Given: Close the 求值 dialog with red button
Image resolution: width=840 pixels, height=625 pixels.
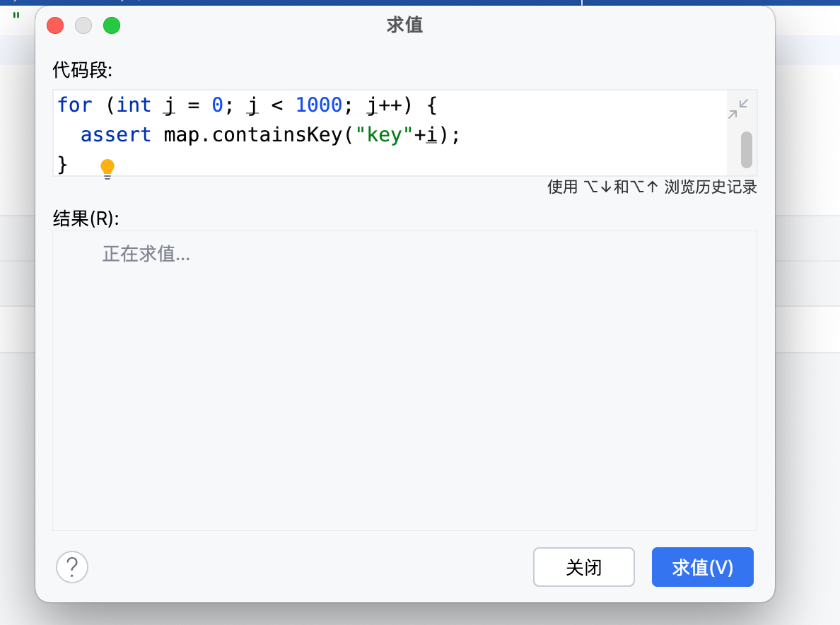Looking at the screenshot, I should click(55, 26).
